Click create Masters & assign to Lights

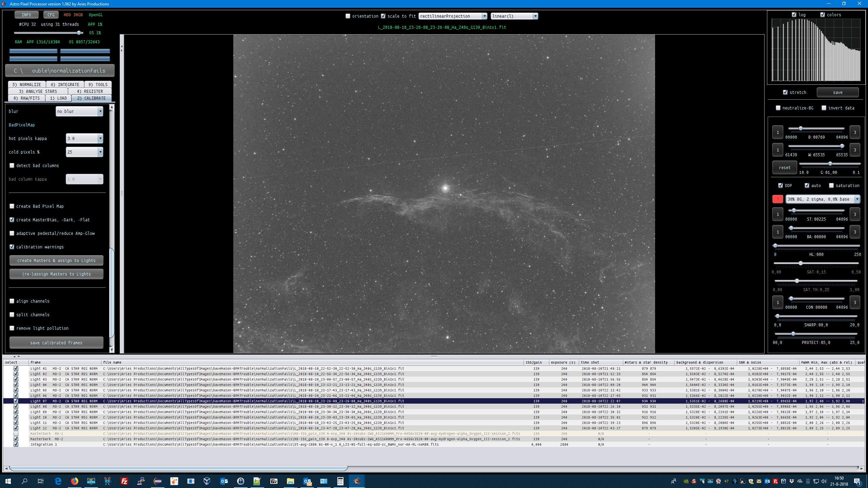click(x=56, y=260)
